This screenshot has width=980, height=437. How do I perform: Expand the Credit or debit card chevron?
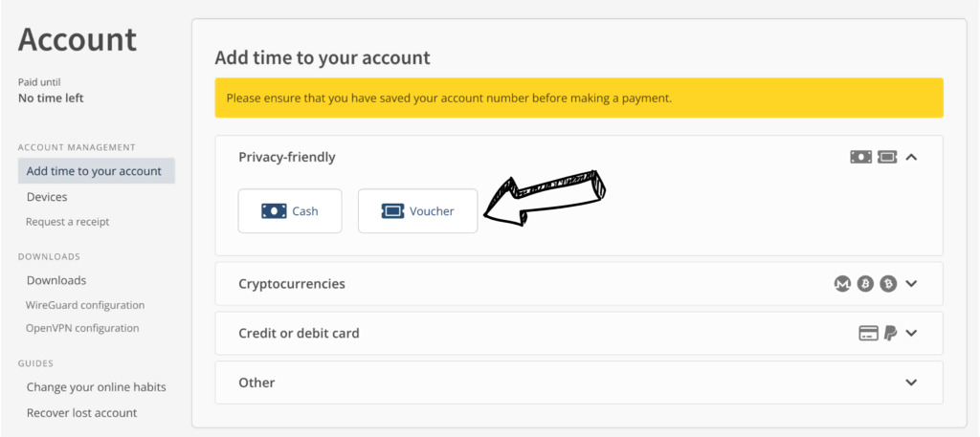pyautogui.click(x=911, y=334)
